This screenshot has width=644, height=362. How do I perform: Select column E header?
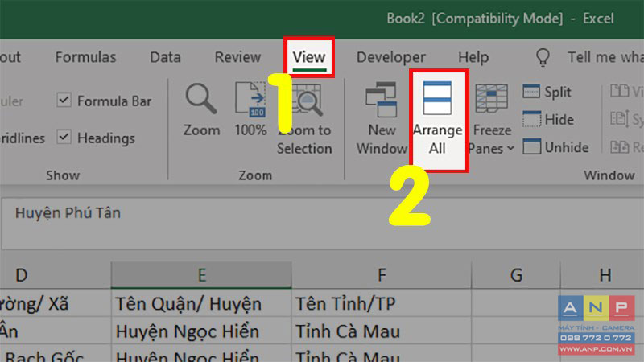click(x=201, y=275)
